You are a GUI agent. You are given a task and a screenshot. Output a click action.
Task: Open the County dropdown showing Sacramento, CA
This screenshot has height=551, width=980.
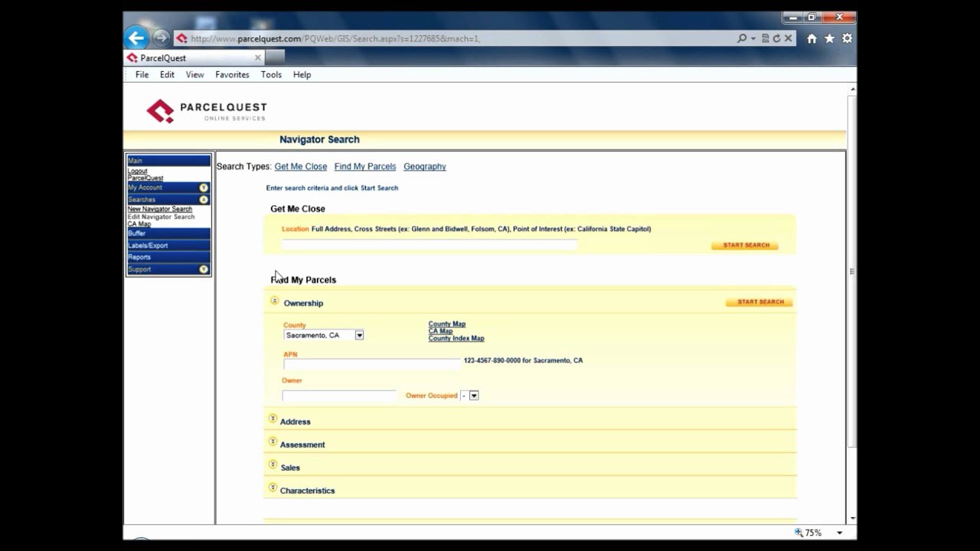[x=324, y=335]
